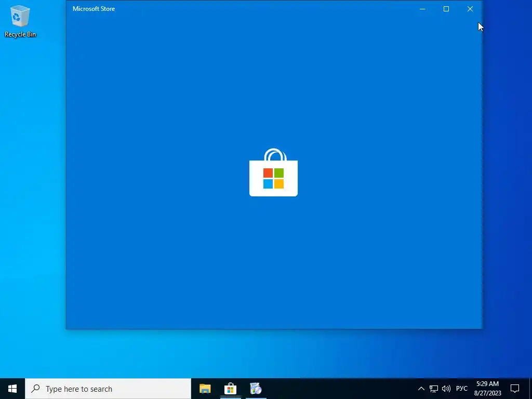The image size is (532, 399).
Task: Click the Type here to search box
Action: 108,389
